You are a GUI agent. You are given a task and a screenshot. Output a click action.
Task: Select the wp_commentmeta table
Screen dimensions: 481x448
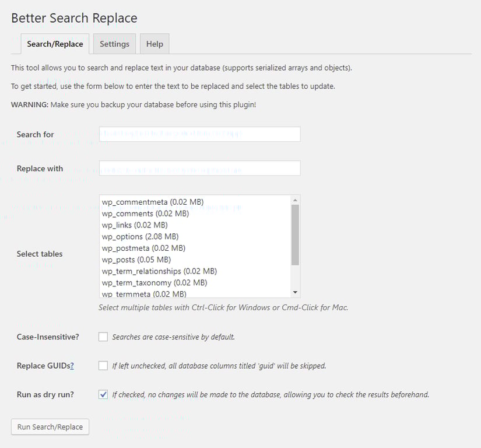coord(153,201)
